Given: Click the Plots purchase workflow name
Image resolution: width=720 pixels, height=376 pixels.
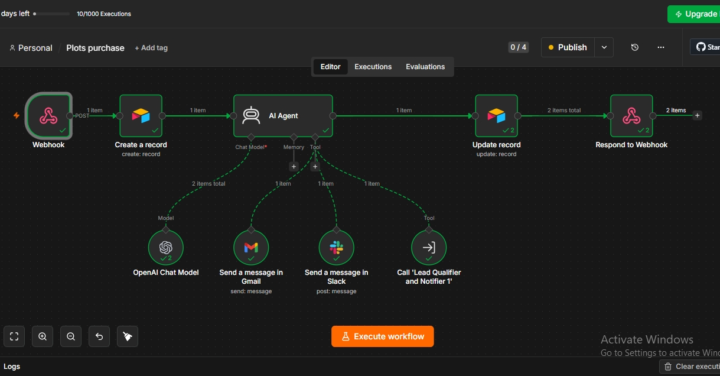Looking at the screenshot, I should [95, 48].
